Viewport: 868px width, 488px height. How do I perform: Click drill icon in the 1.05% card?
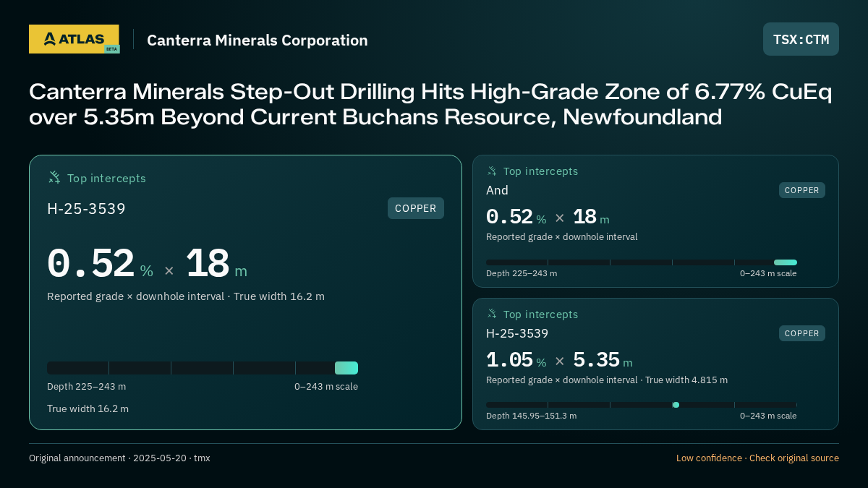(492, 314)
